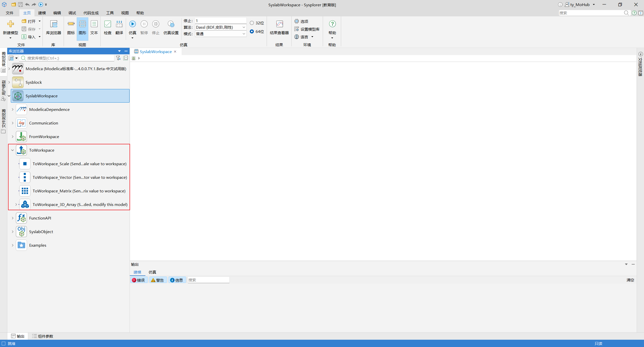Image resolution: width=644 pixels, height=347 pixels.
Task: Minimize the 输出 output panel
Action: (633, 264)
